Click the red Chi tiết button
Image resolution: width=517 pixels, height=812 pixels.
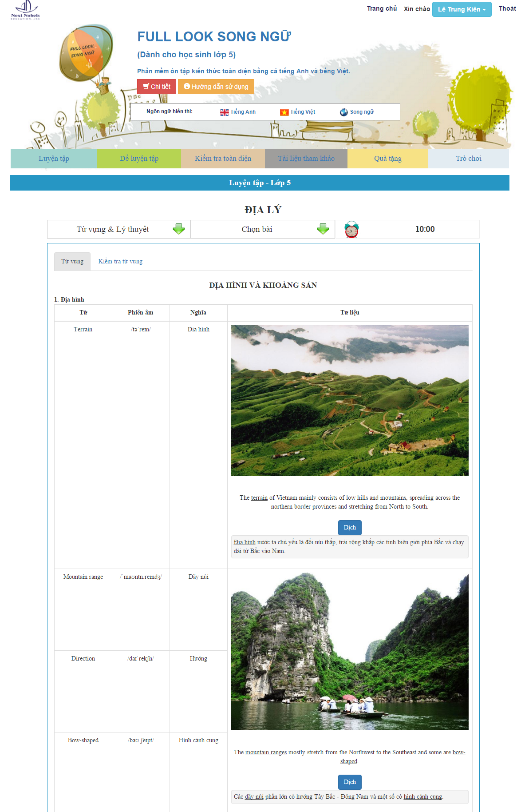point(157,87)
